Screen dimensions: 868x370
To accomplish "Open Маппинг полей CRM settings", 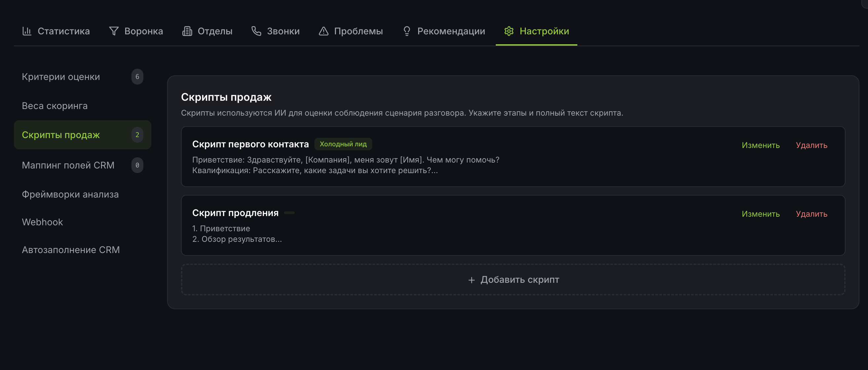I will pyautogui.click(x=68, y=165).
